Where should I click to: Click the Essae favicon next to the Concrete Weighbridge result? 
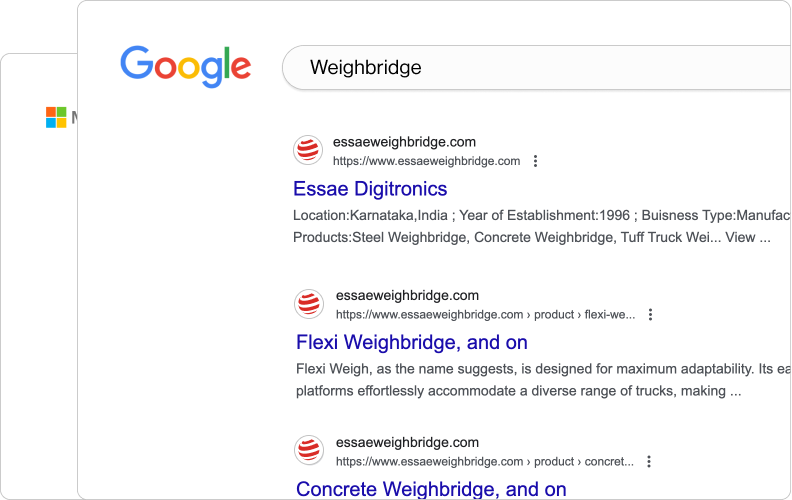(309, 450)
